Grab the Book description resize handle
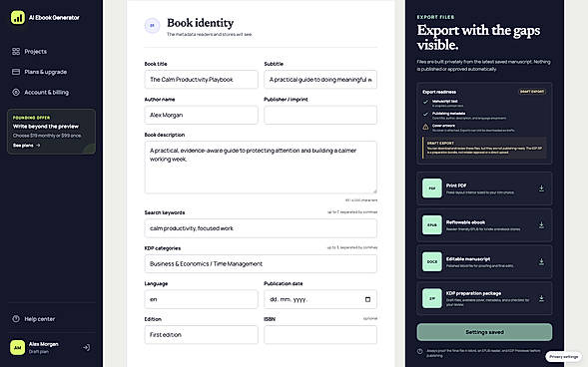 [374, 191]
